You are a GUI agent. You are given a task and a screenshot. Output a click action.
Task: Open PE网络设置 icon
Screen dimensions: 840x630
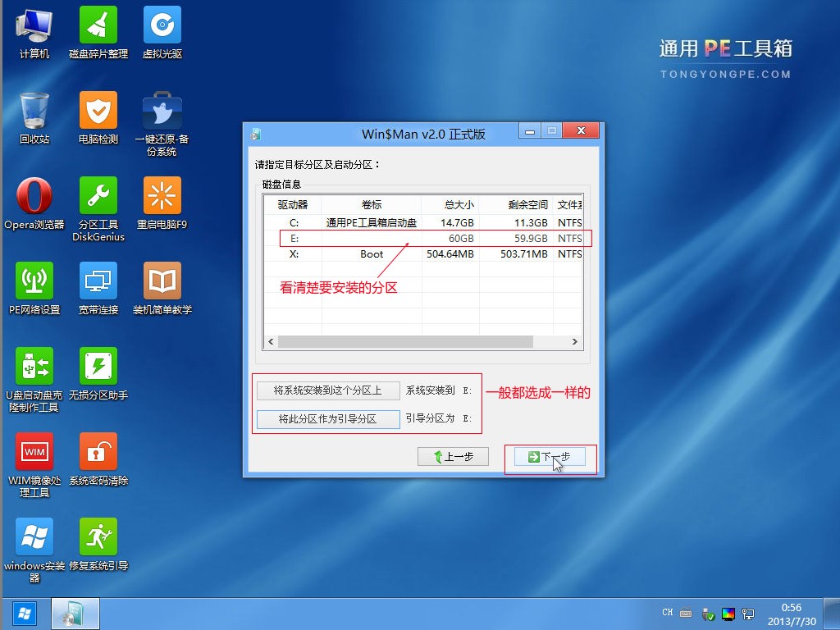coord(34,288)
